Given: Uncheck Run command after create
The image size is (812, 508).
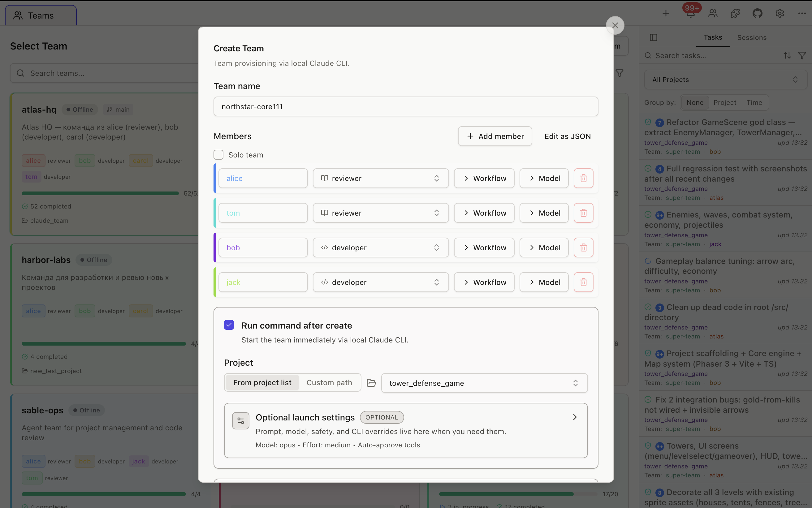Looking at the screenshot, I should 229,325.
